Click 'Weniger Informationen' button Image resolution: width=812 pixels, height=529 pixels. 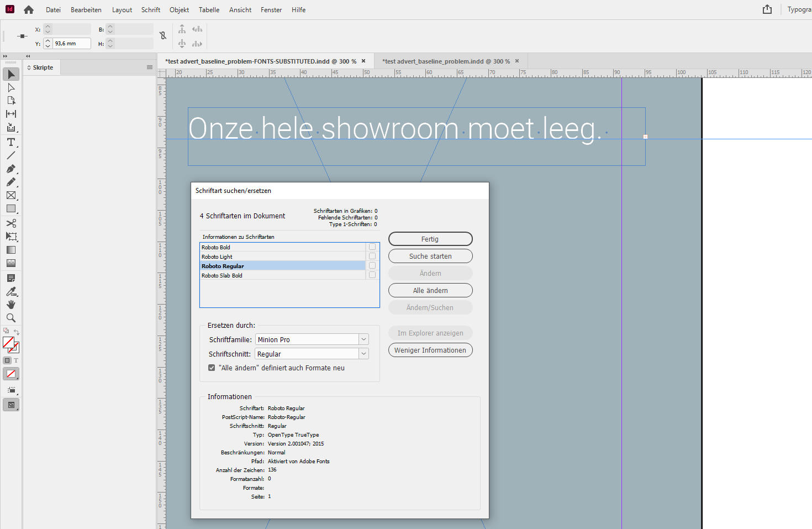tap(430, 350)
